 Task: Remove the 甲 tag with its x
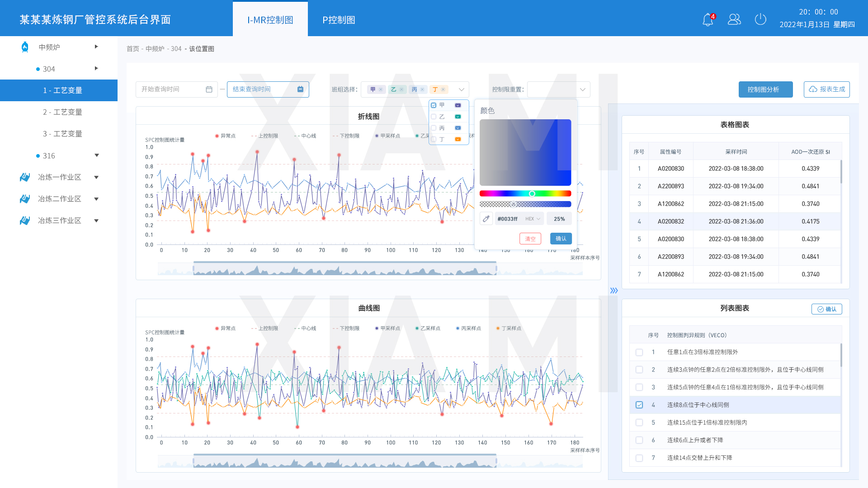[381, 89]
